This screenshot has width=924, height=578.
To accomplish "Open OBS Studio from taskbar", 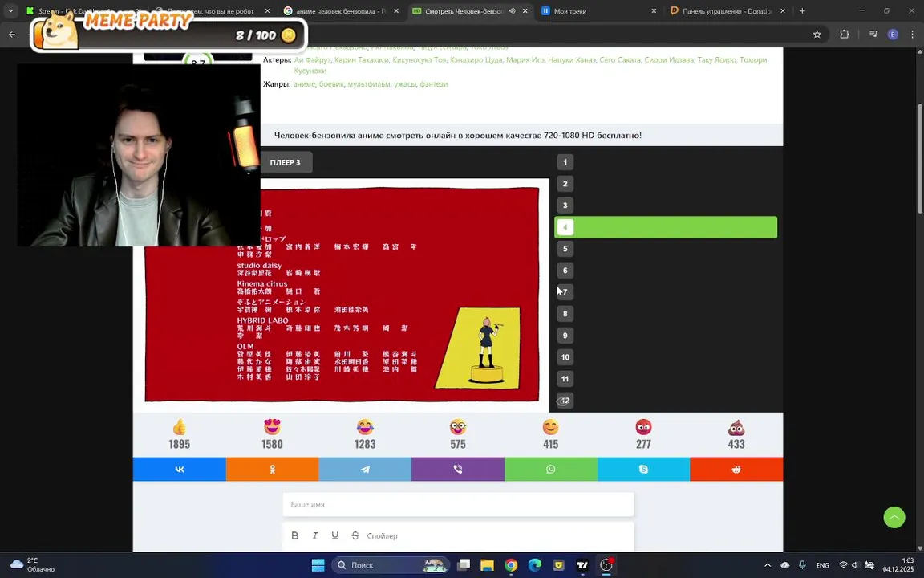I will click(606, 565).
